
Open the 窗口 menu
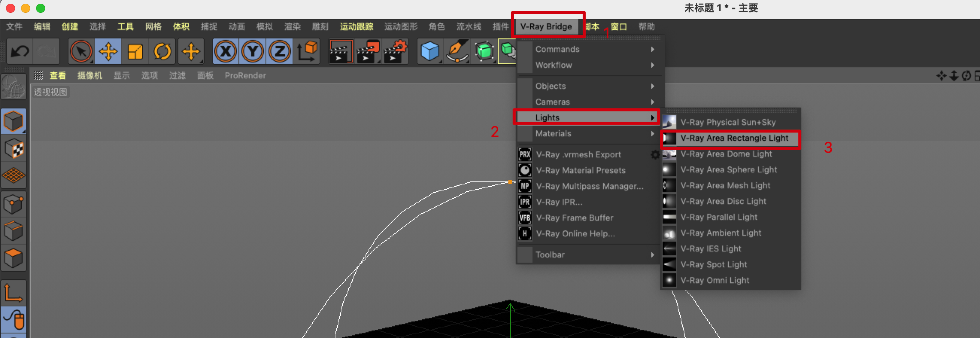click(619, 27)
